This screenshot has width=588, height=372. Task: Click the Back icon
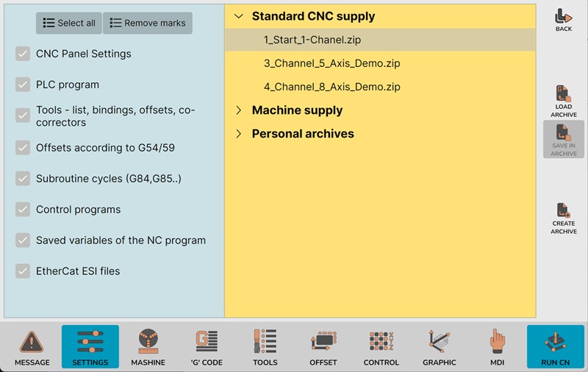[564, 16]
